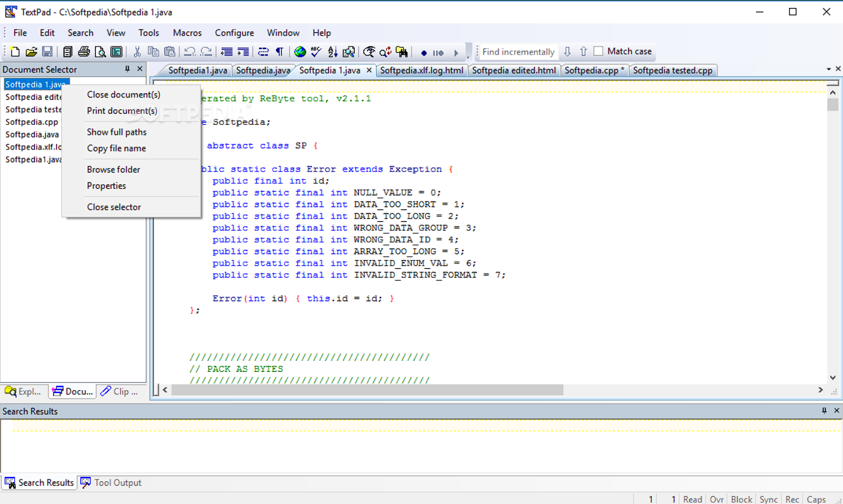Close the Search Results panel
The image size is (843, 504).
[x=836, y=411]
